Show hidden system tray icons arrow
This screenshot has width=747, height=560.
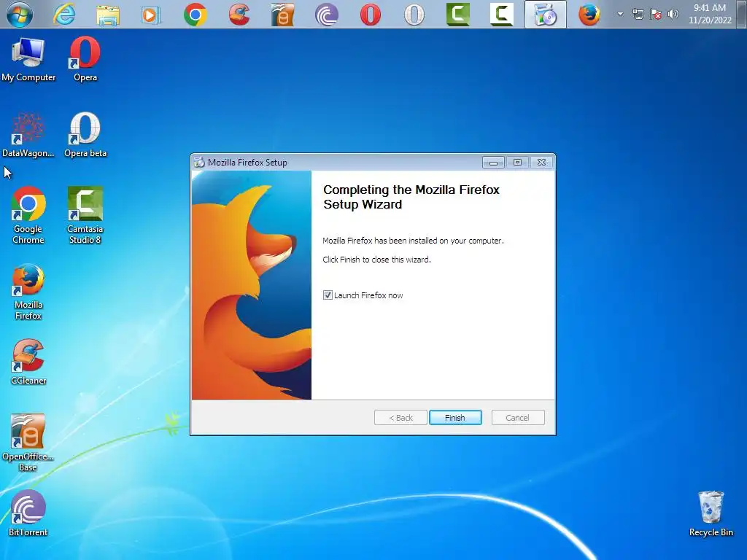point(620,14)
